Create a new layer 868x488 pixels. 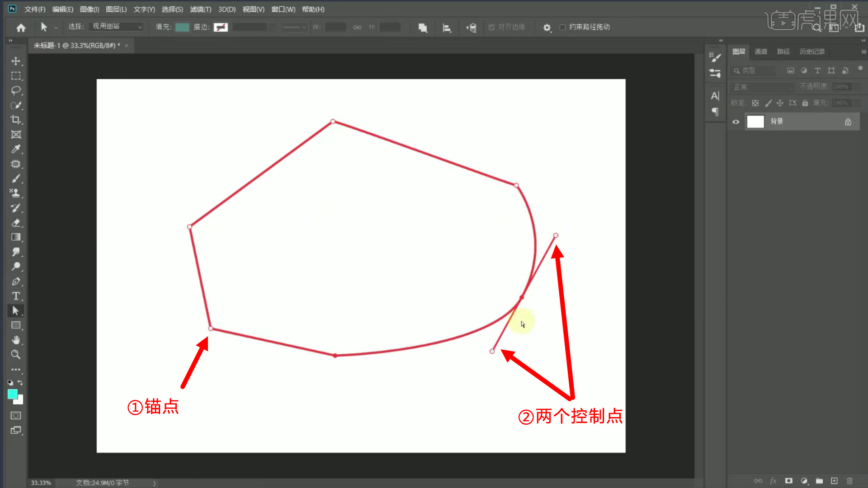[835, 481]
